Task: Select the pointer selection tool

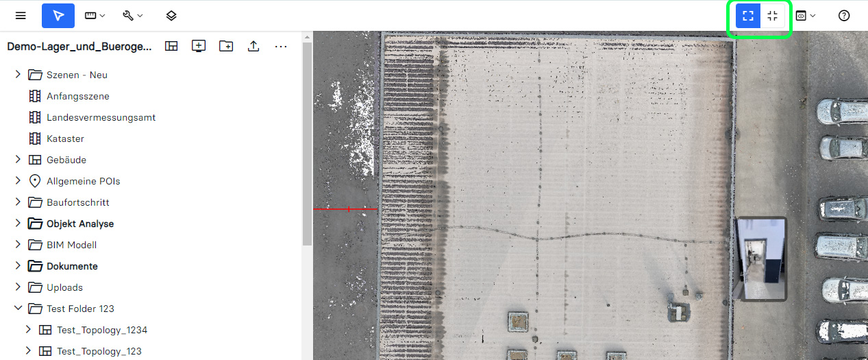Action: coord(58,16)
